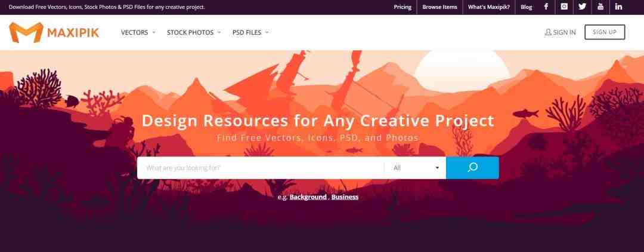Image resolution: width=644 pixels, height=252 pixels.
Task: Expand the PSD Files menu chevron
Action: [267, 32]
